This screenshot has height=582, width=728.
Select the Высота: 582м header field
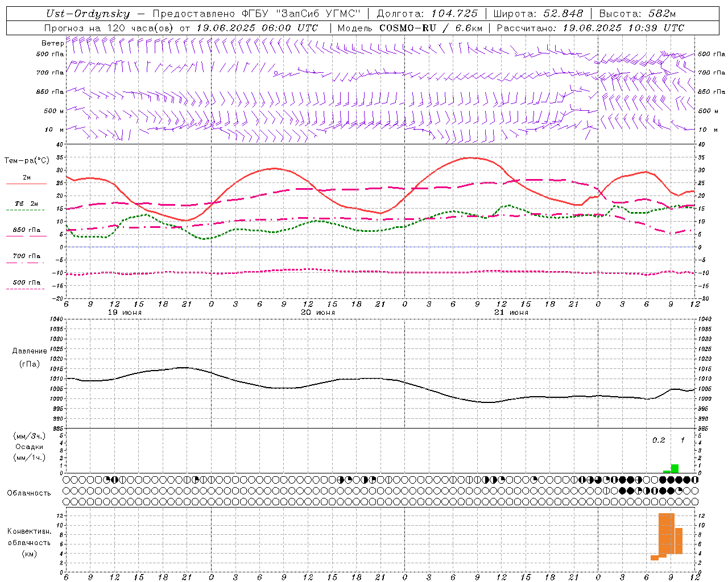638,14
